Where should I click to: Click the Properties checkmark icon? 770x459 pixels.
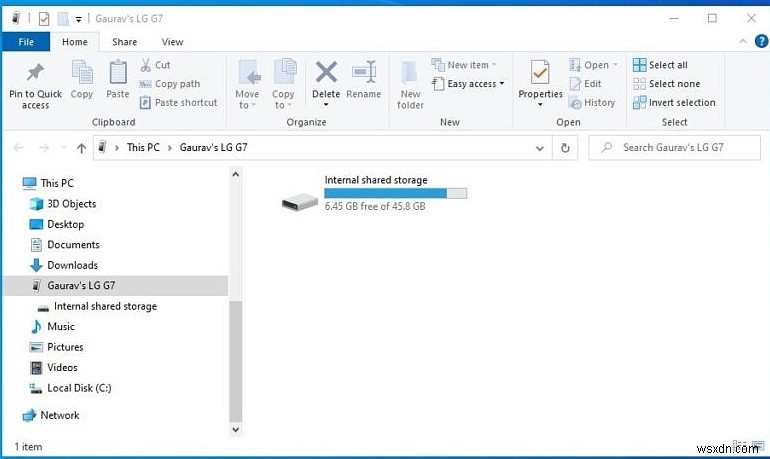[x=540, y=73]
